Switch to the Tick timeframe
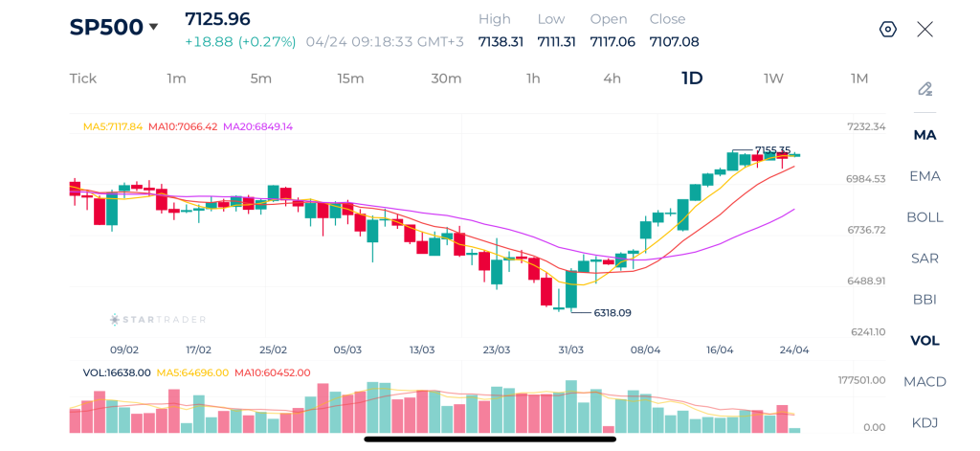Screen dimensions: 980x451 [x=83, y=79]
